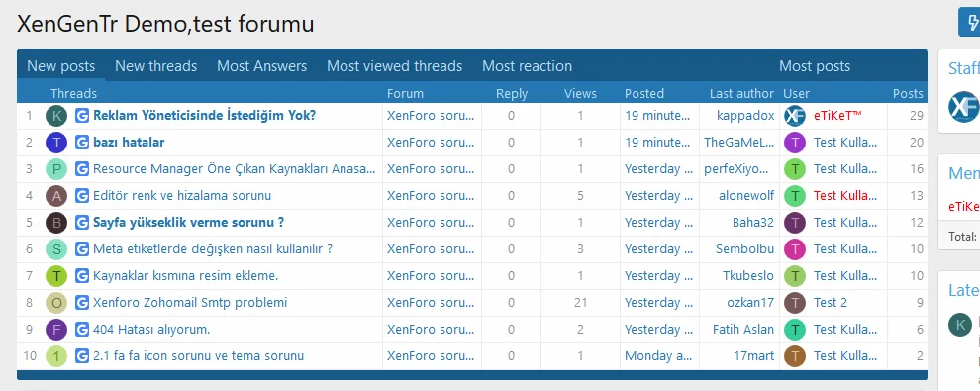Click red eTiKeT™ username in Most posts
The image size is (980, 391).
coord(837,116)
